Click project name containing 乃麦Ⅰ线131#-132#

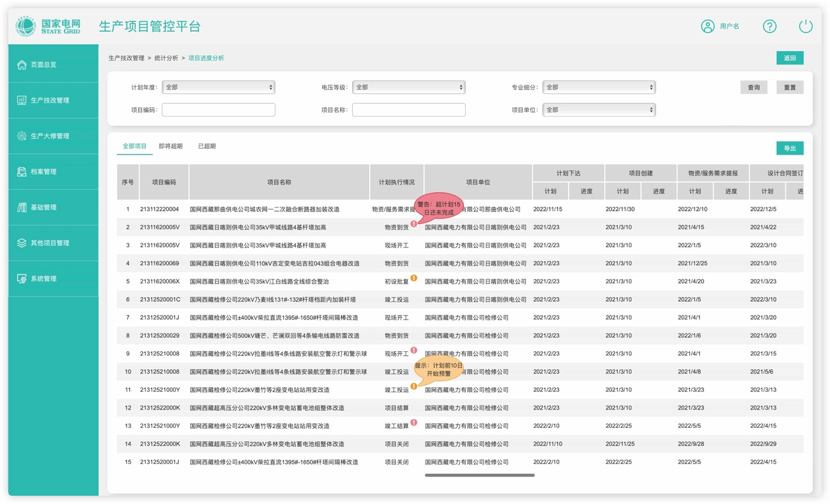[x=273, y=300]
